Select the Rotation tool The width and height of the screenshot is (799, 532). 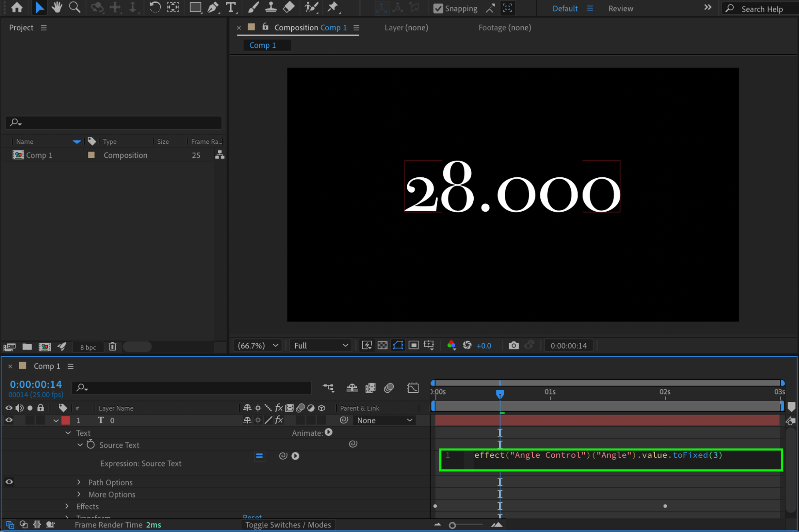coord(155,7)
